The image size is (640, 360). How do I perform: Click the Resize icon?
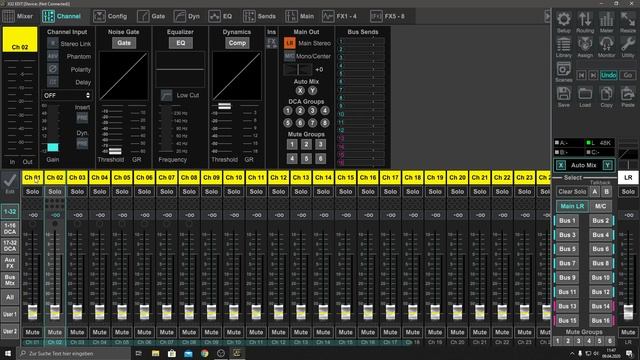pyautogui.click(x=628, y=19)
